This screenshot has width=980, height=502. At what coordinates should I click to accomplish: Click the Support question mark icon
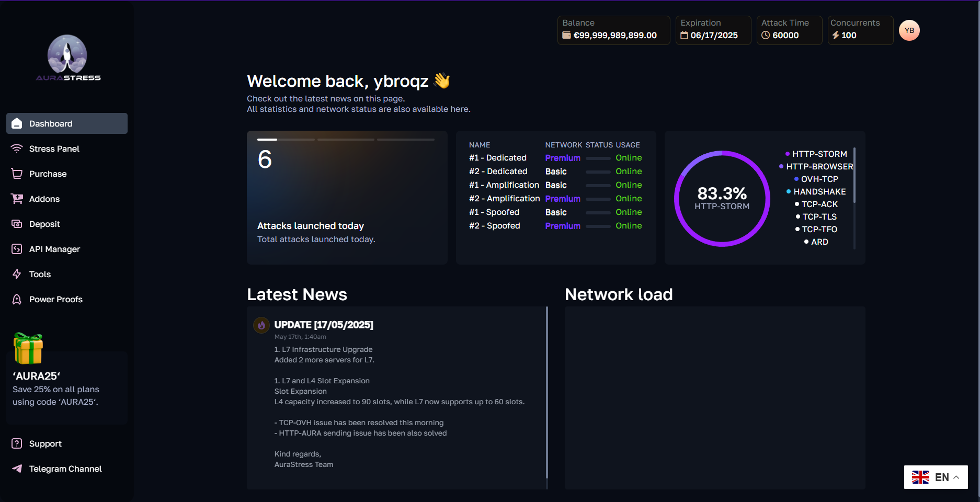(x=17, y=443)
